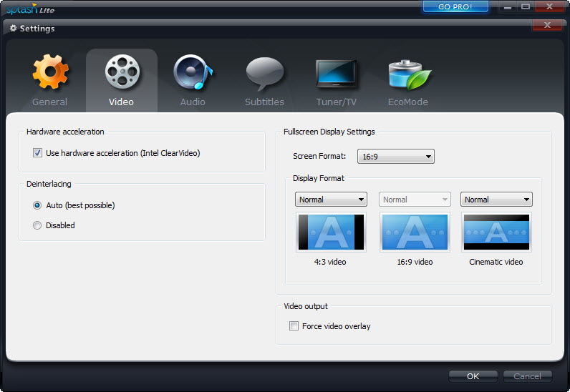Open Audio settings via the speaker icon
Screen dimensions: 570x392
tap(193, 72)
